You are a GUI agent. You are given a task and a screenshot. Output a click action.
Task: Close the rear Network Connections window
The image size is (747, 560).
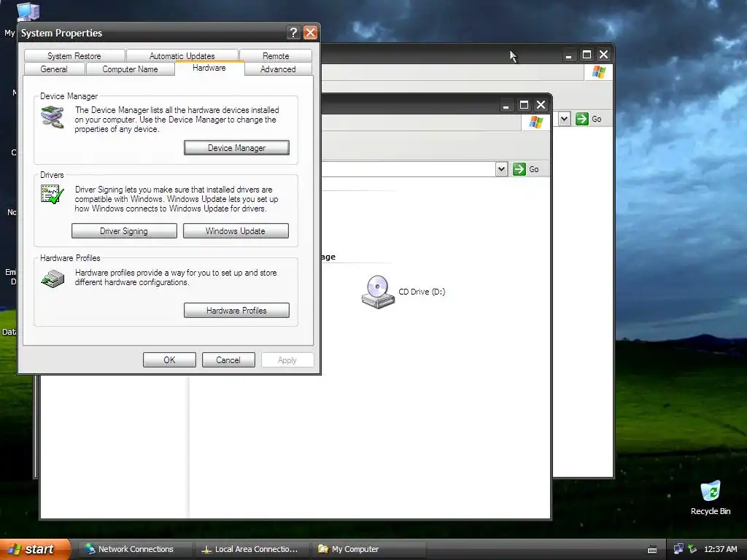[603, 55]
